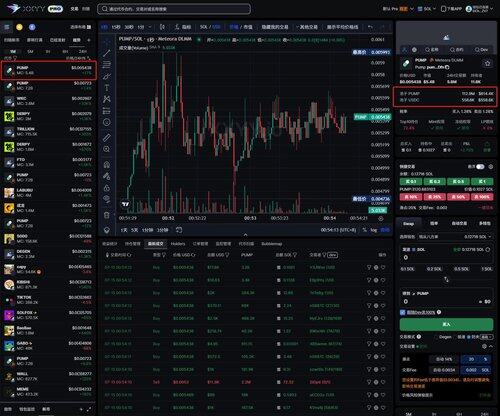Click the calendar go-to-date icon under chart
The width and height of the screenshot is (500, 416).
coord(179,230)
